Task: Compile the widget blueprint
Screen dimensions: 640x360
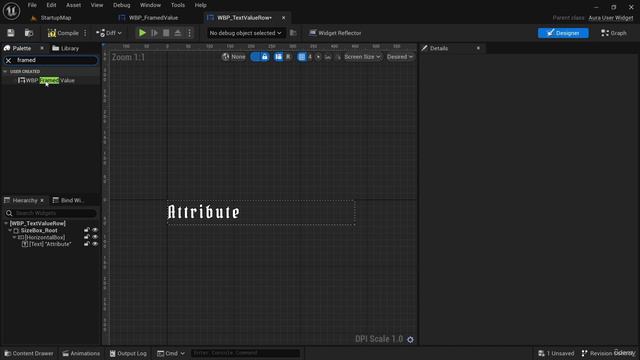Action: pyautogui.click(x=63, y=33)
